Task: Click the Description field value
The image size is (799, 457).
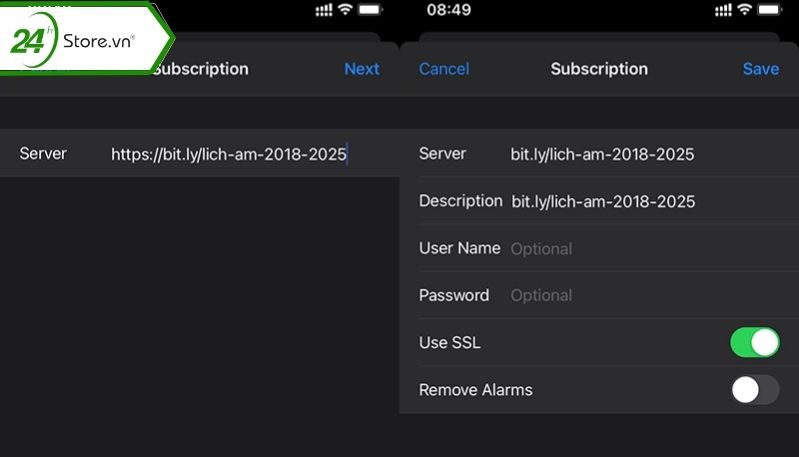Action: [603, 201]
